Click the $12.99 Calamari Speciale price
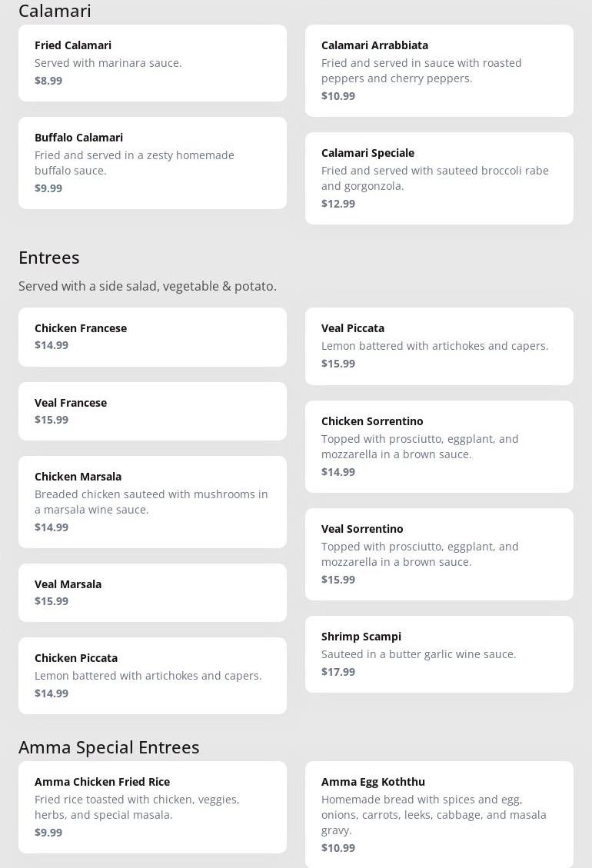Image resolution: width=592 pixels, height=868 pixels. (338, 204)
